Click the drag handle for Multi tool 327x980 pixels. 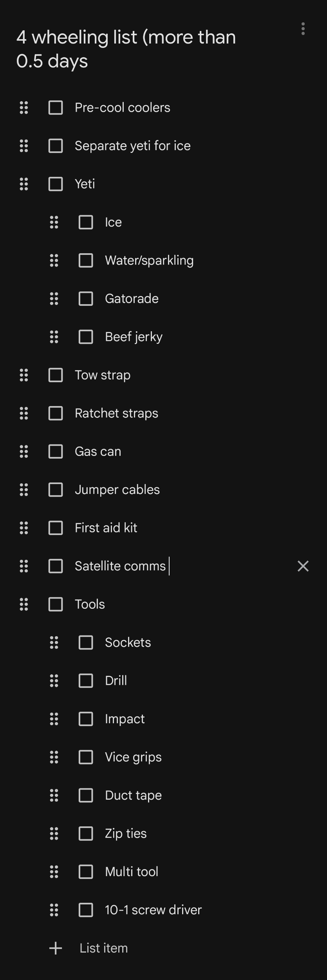pyautogui.click(x=54, y=871)
